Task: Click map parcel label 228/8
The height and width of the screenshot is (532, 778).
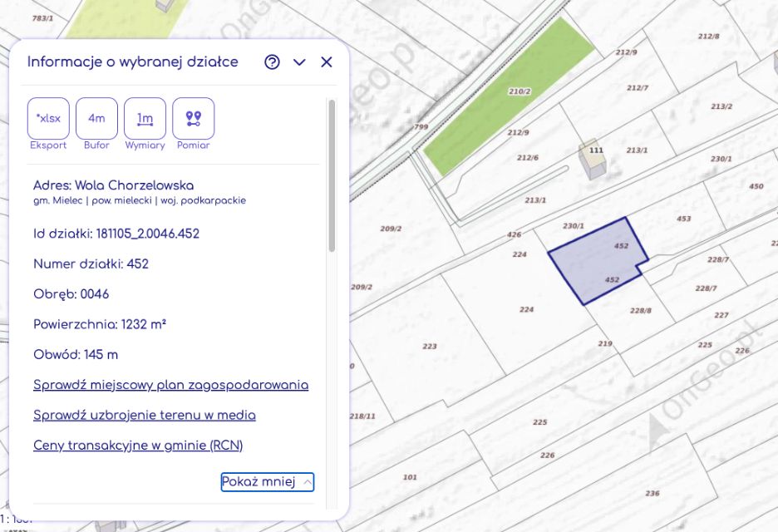Action: [x=641, y=311]
